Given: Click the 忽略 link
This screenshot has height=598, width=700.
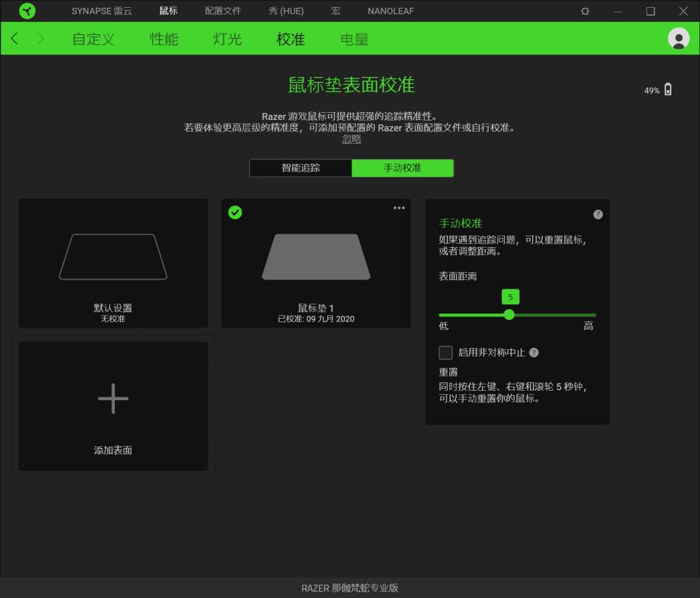Looking at the screenshot, I should click(351, 139).
